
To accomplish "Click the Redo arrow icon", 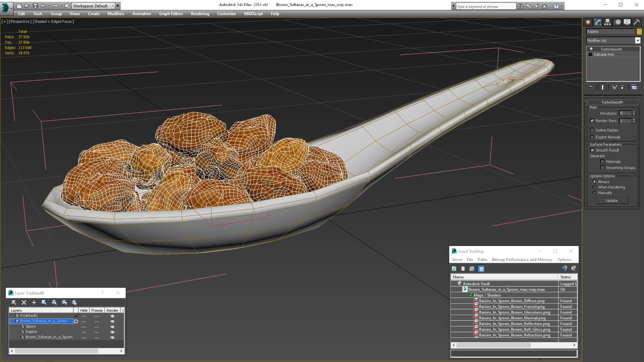I will [55, 6].
